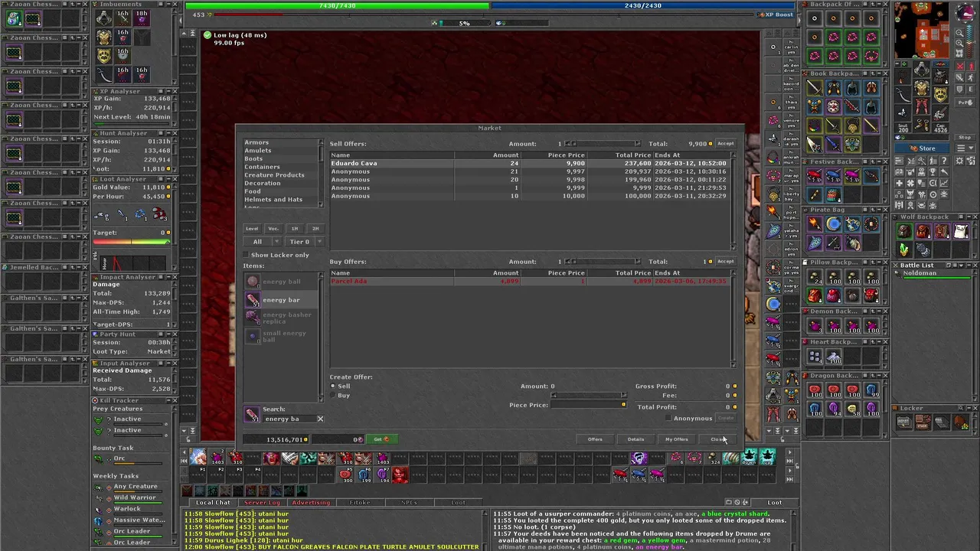Viewport: 980px width, 551px height.
Task: Adjust the Sell Offers amount slider
Action: click(x=603, y=143)
